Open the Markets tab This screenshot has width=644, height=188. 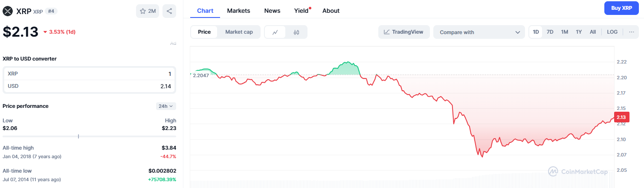238,11
